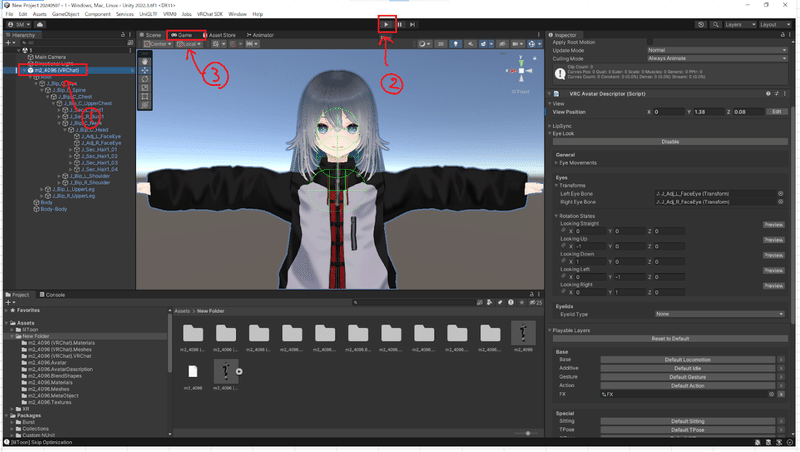Switch to the Animator tab
The height and width of the screenshot is (452, 800).
(260, 35)
